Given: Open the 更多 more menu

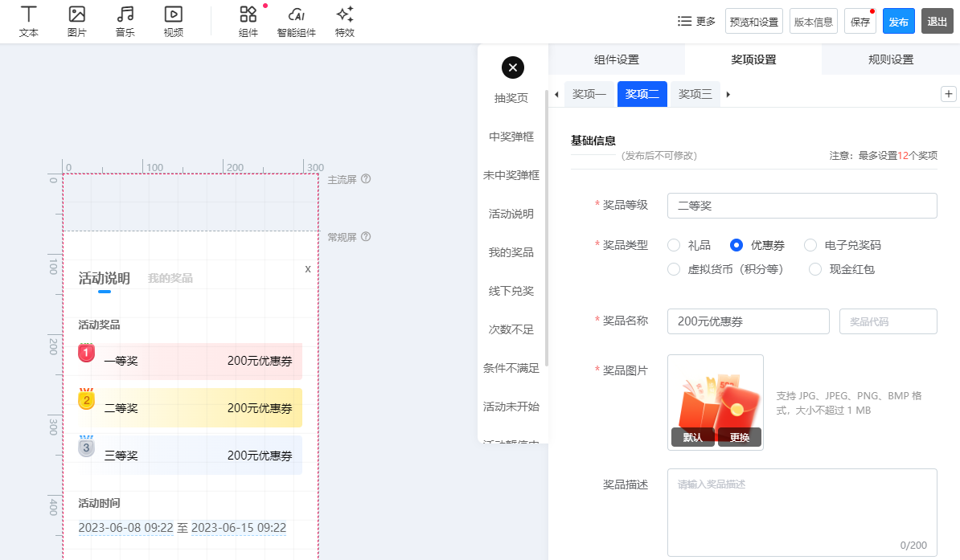Looking at the screenshot, I should [x=696, y=22].
